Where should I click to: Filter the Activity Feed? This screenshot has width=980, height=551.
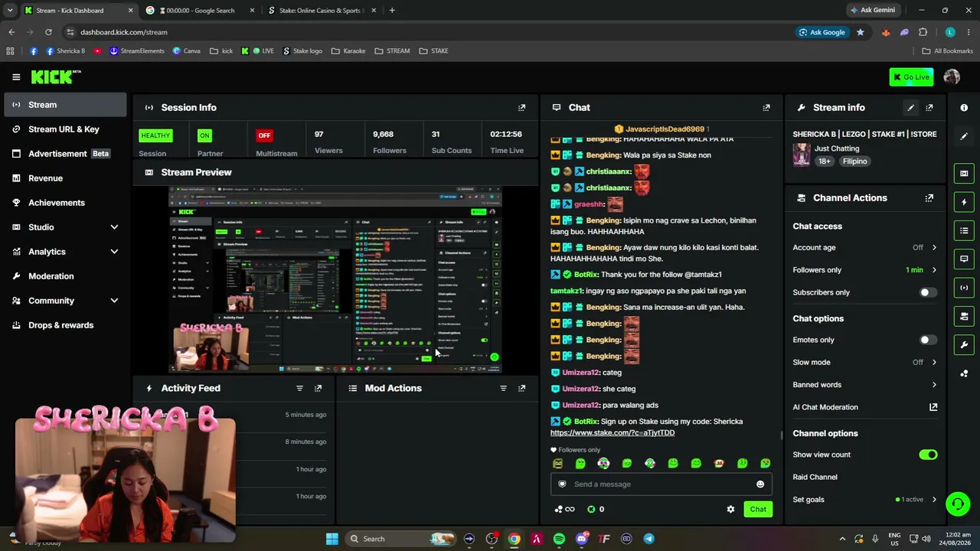tap(299, 388)
